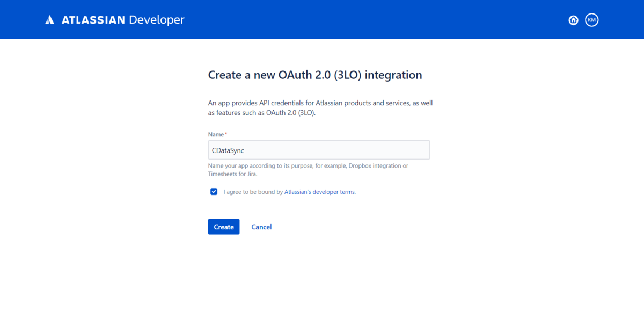Click the Create button

[224, 227]
